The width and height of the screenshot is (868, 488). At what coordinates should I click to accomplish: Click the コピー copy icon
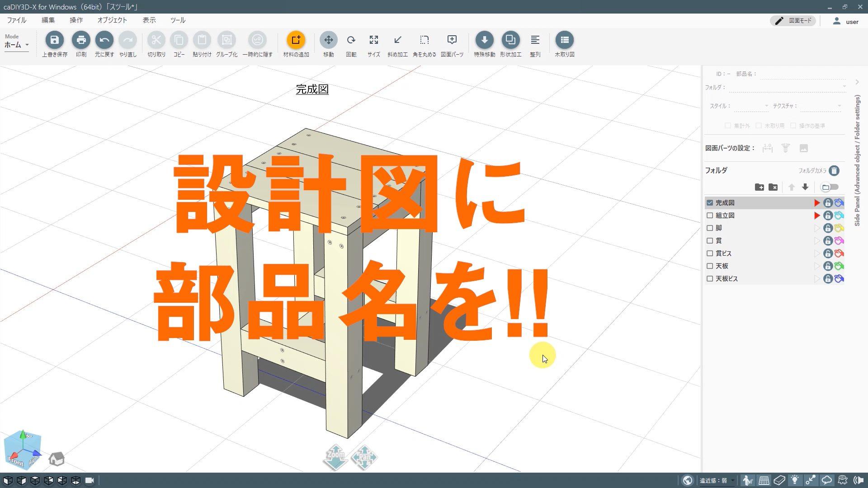click(x=179, y=40)
